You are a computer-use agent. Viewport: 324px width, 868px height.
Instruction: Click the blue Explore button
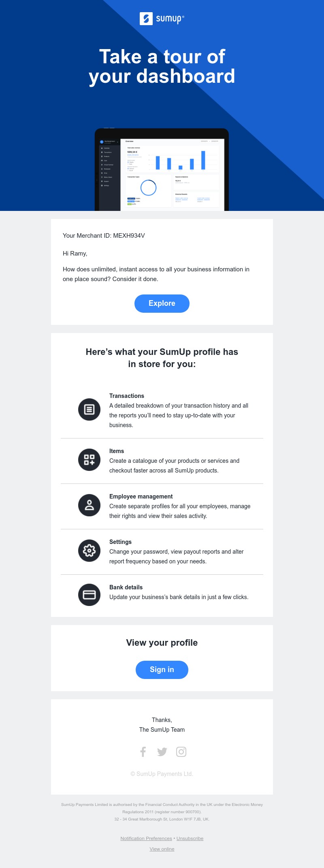[x=162, y=303]
